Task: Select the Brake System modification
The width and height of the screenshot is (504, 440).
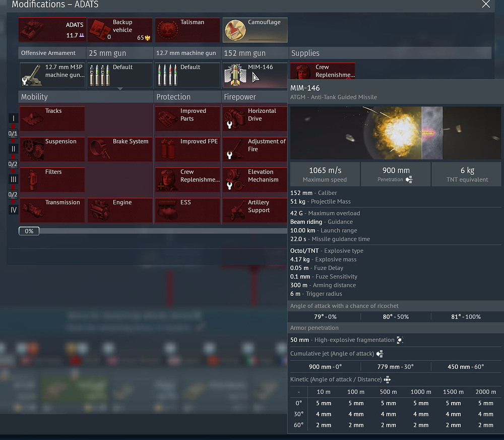Action: 120,149
